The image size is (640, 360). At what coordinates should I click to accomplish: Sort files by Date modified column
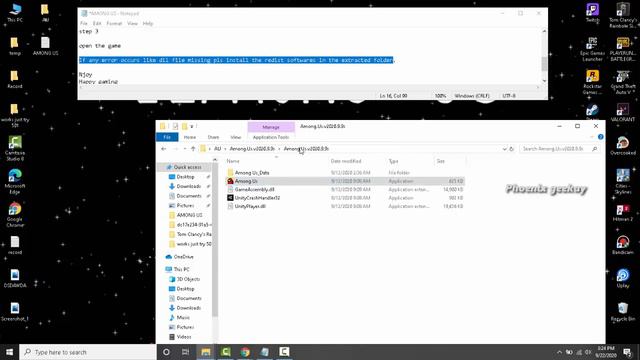[x=346, y=161]
